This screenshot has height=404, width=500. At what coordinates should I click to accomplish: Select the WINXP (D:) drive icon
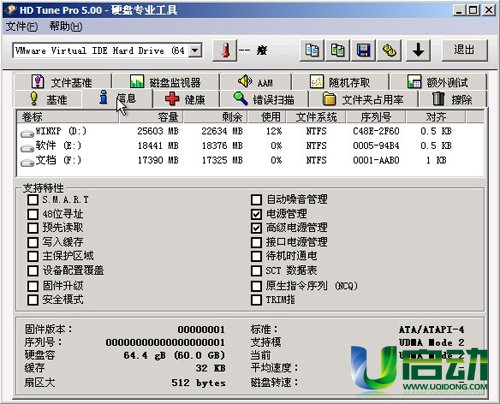[x=27, y=134]
